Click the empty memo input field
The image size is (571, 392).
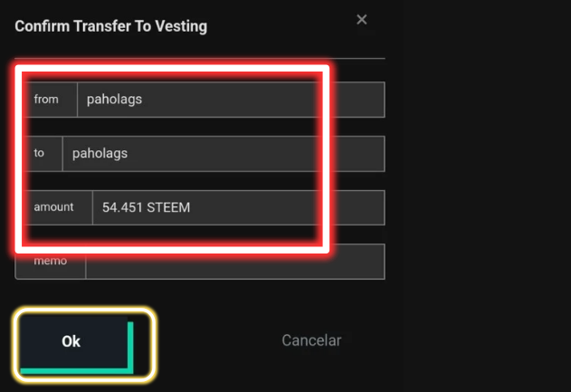[235, 262]
